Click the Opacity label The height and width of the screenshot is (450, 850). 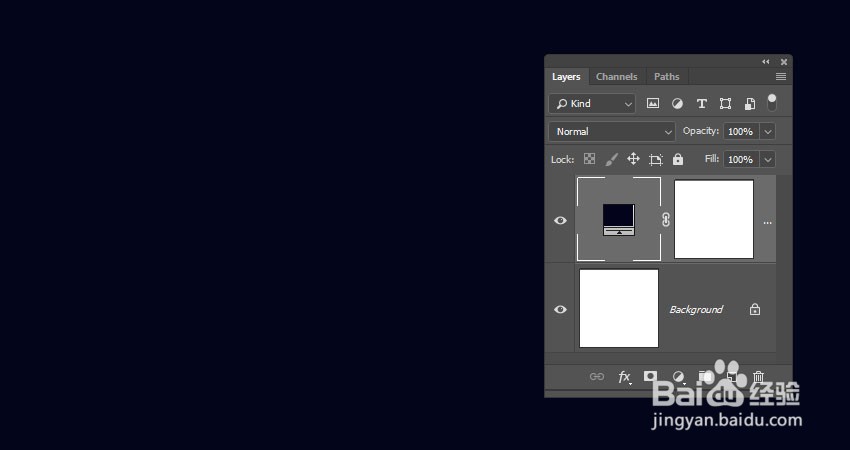point(701,131)
